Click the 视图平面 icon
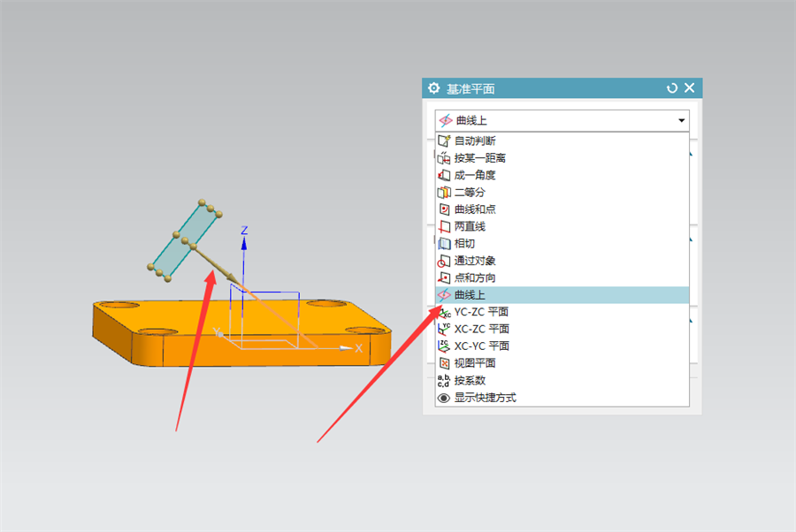The height and width of the screenshot is (532, 796). tap(444, 363)
